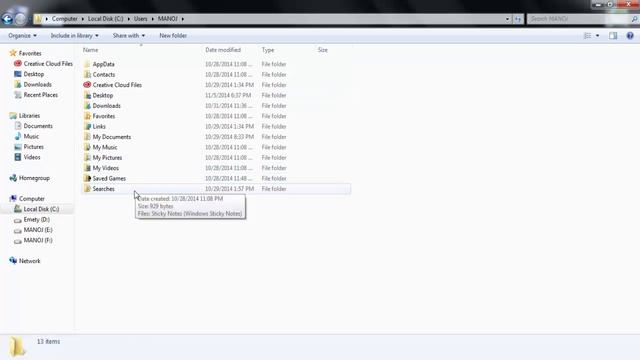The height and width of the screenshot is (360, 640).
Task: Click the My Documents row date modified value
Action: click(x=229, y=137)
